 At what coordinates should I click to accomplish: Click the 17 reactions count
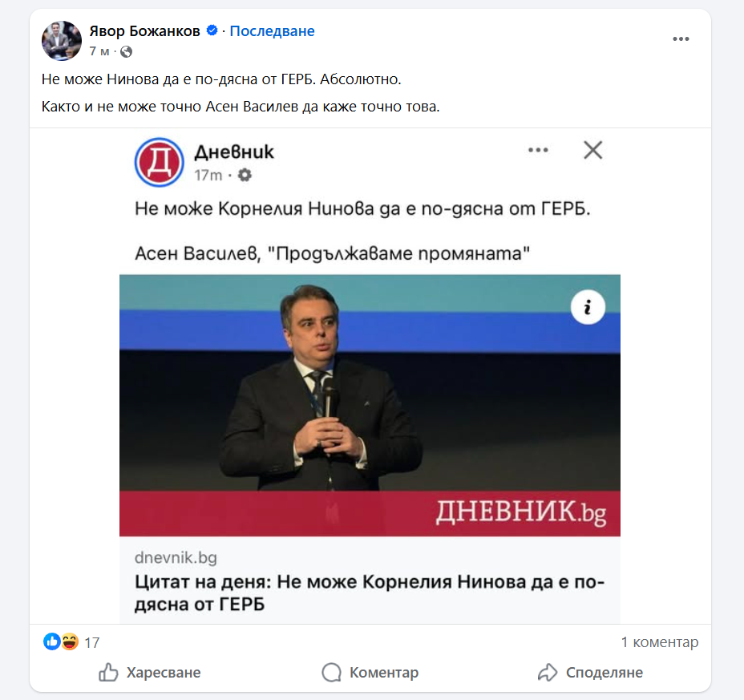click(91, 642)
